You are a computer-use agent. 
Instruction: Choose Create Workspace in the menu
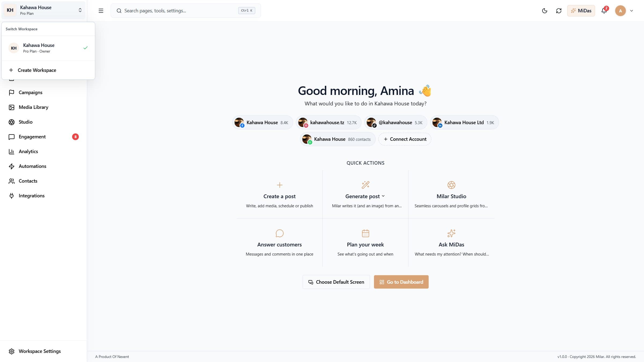point(48,70)
